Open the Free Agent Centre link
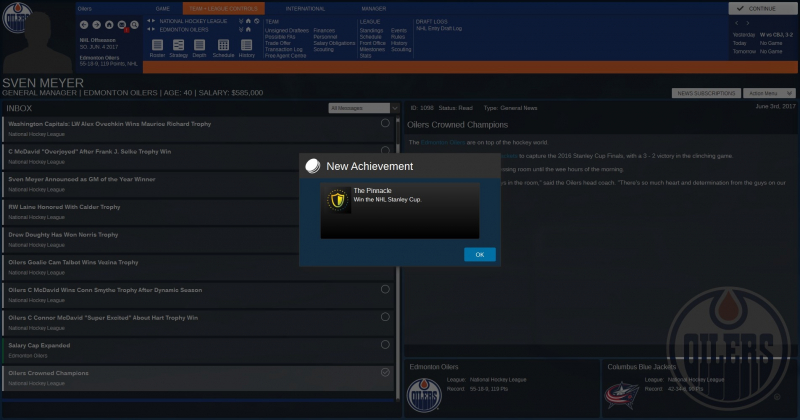The image size is (800, 420). [285, 56]
